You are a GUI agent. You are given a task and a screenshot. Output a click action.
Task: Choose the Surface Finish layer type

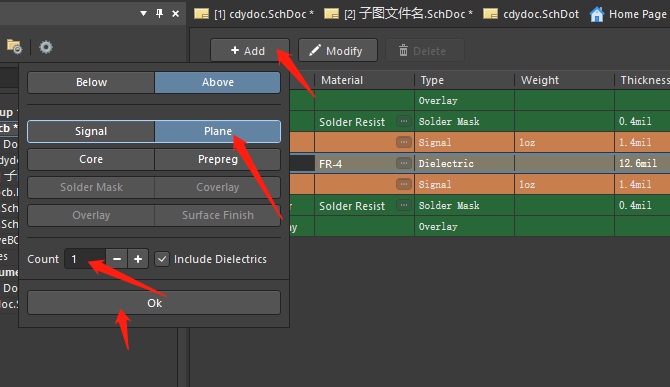pyautogui.click(x=217, y=215)
